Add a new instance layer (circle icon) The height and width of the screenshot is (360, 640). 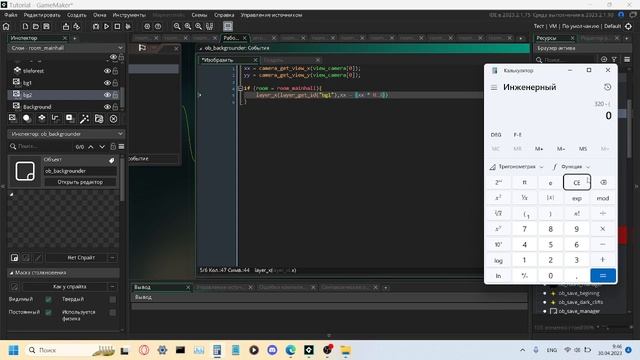27,118
